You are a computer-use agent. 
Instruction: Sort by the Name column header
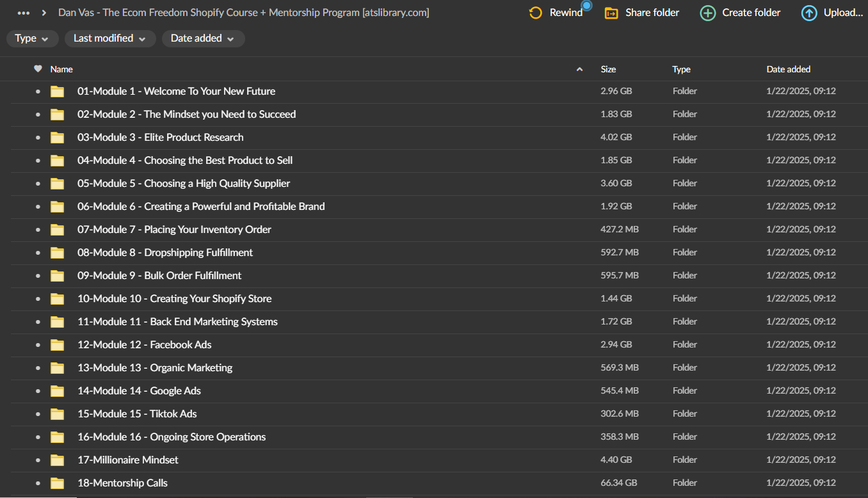click(61, 69)
